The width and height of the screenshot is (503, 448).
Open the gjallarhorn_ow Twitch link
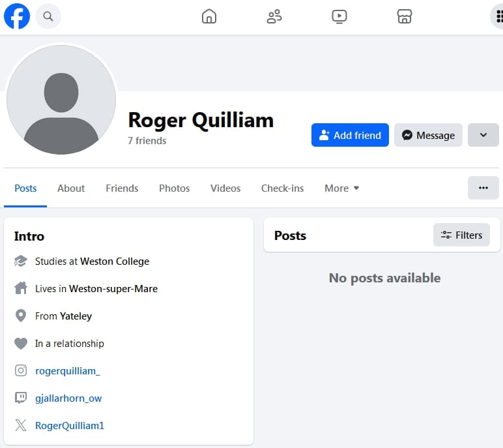pos(68,398)
